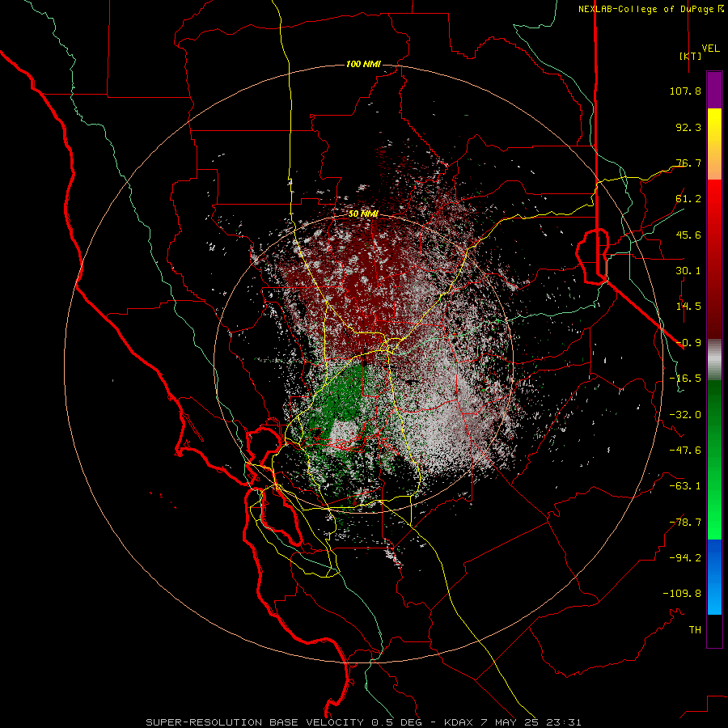The width and height of the screenshot is (728, 728).
Task: Click the purple segment of color bar
Action: pyautogui.click(x=714, y=91)
